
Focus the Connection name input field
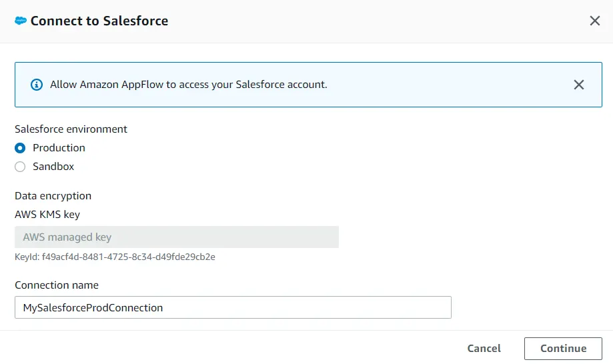coord(233,308)
